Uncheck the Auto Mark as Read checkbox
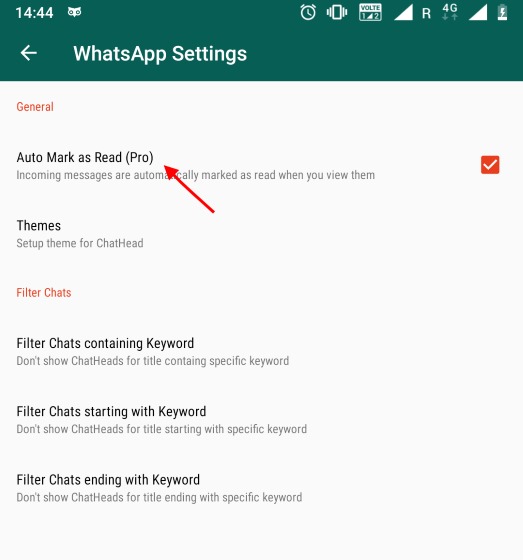This screenshot has height=560, width=523. 490,165
